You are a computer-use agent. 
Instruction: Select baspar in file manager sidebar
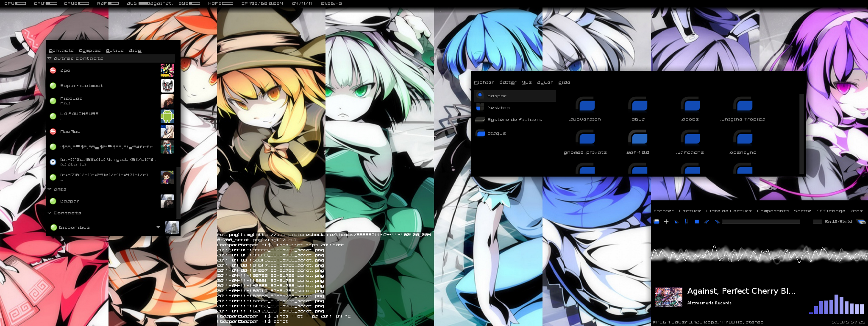coord(515,96)
